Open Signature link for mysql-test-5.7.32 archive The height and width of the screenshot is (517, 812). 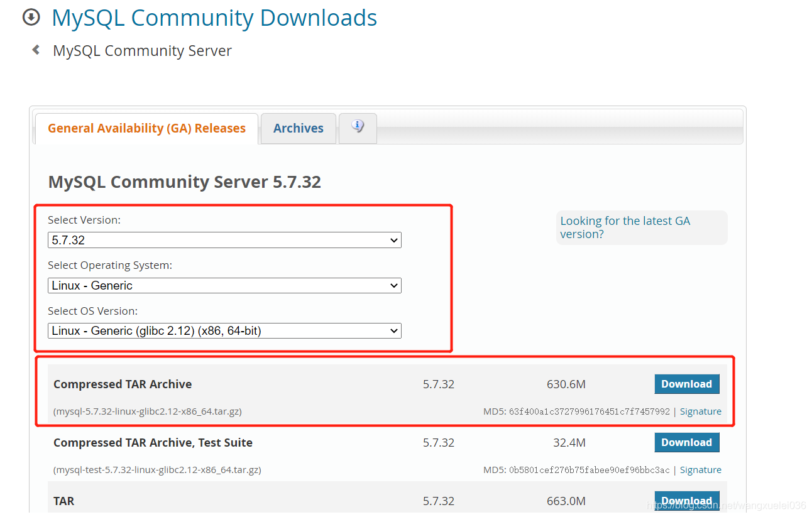[700, 470]
